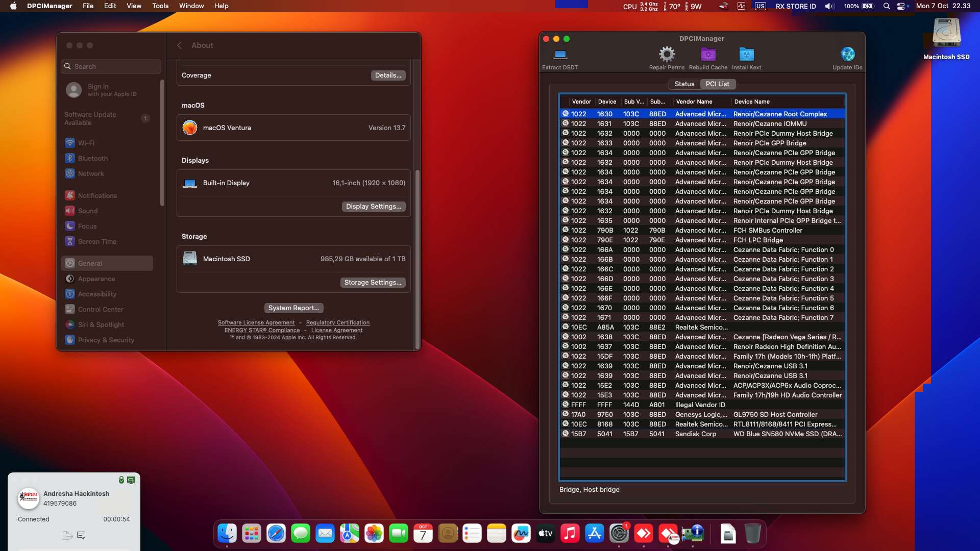This screenshot has height=551, width=980.
Task: Open Photos from the Dock
Action: [x=374, y=534]
